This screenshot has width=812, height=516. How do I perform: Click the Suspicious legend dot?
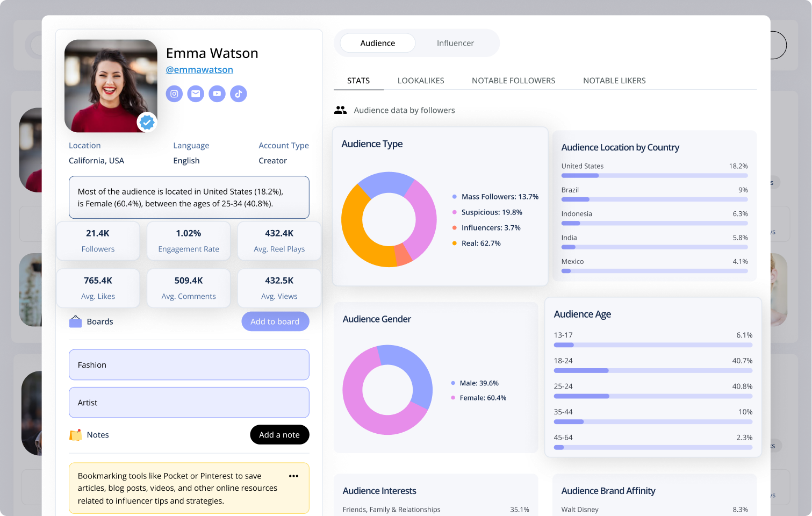click(455, 212)
